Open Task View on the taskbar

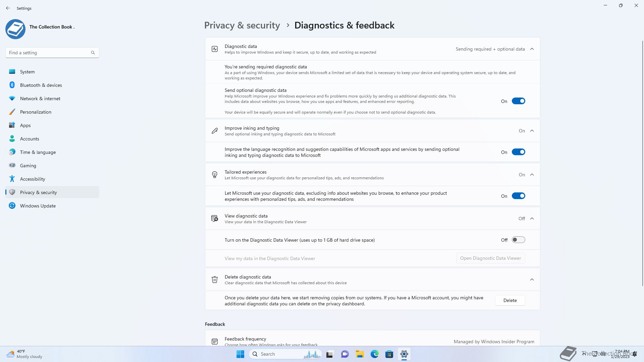click(330, 354)
